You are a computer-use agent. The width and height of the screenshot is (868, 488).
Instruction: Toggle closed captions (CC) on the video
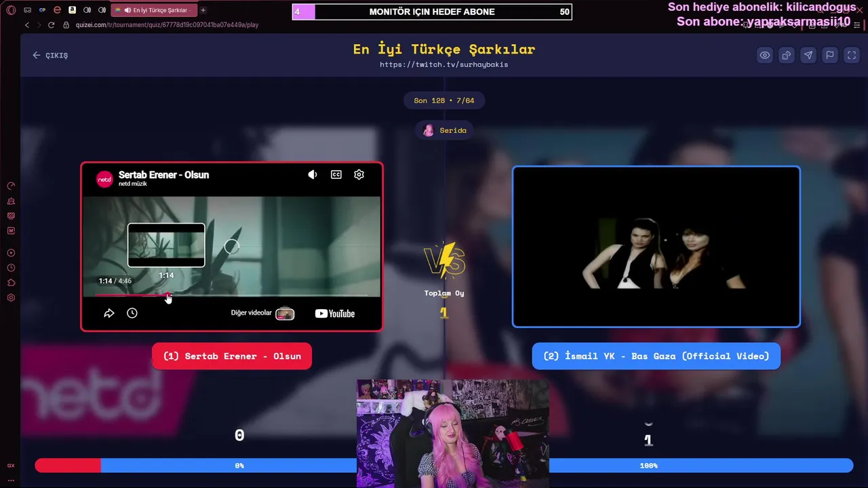coord(336,175)
